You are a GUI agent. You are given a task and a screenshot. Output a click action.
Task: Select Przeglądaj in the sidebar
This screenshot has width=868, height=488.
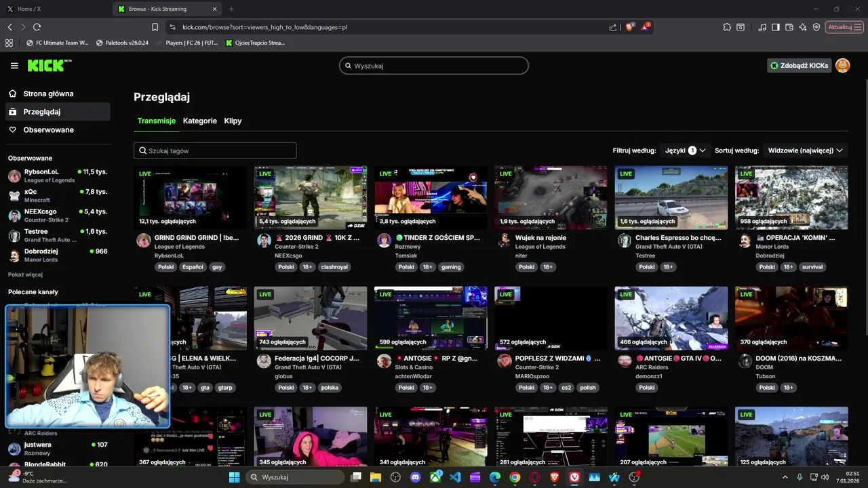(x=58, y=112)
